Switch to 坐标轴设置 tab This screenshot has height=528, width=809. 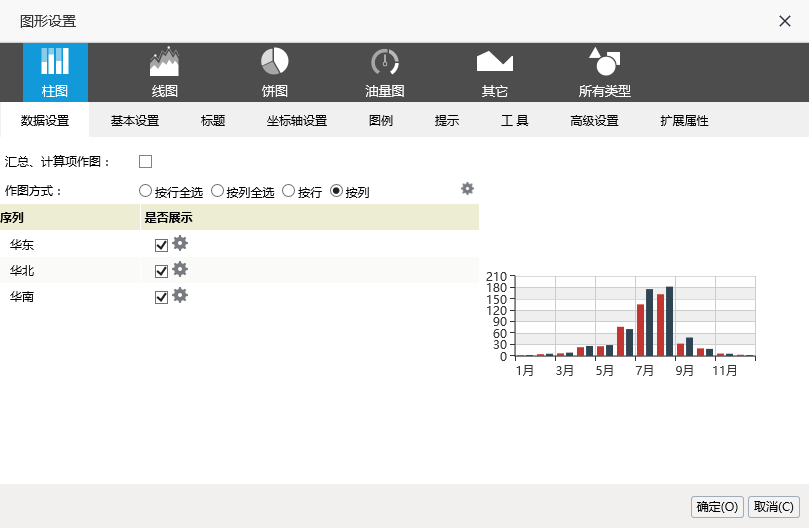(297, 120)
